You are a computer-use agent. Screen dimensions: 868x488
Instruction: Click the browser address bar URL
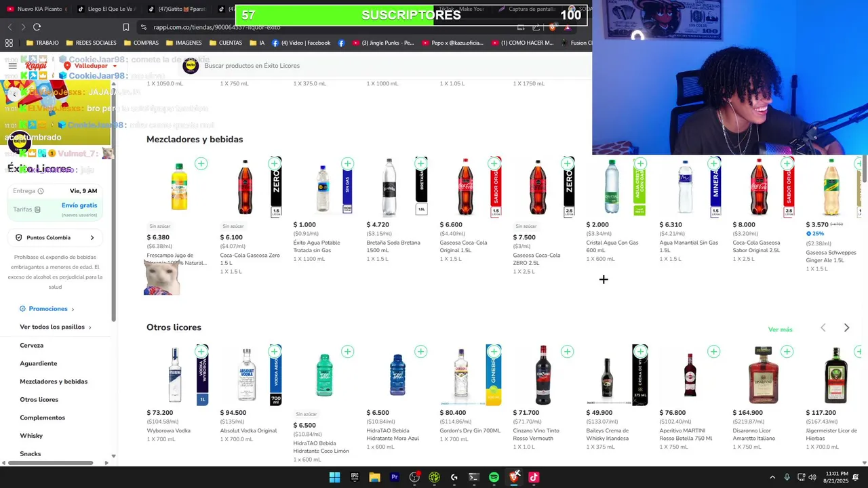tap(217, 27)
